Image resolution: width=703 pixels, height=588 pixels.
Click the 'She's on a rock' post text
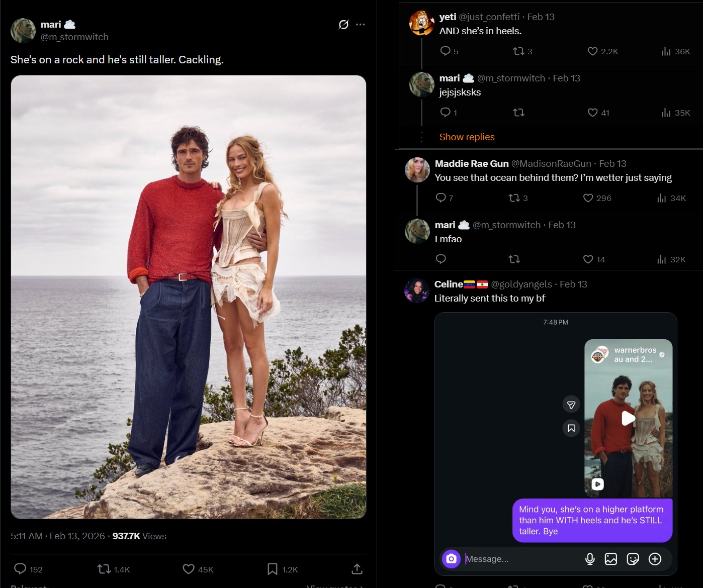point(117,60)
